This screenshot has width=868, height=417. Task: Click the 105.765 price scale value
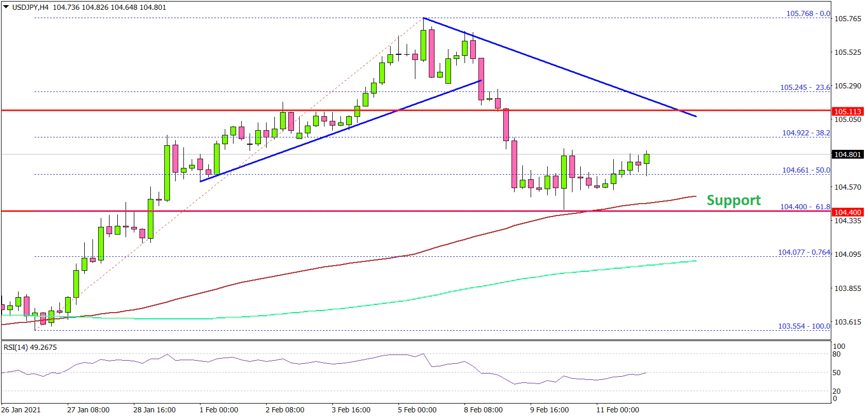click(x=848, y=19)
